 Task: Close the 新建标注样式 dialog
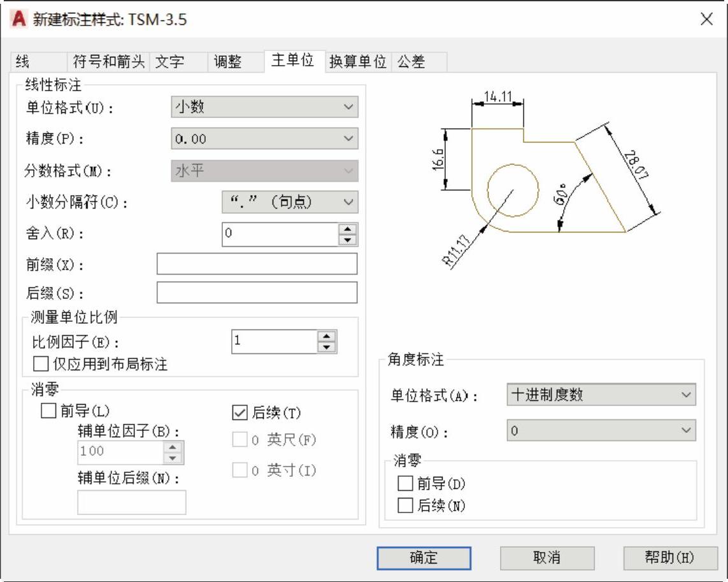coord(706,19)
